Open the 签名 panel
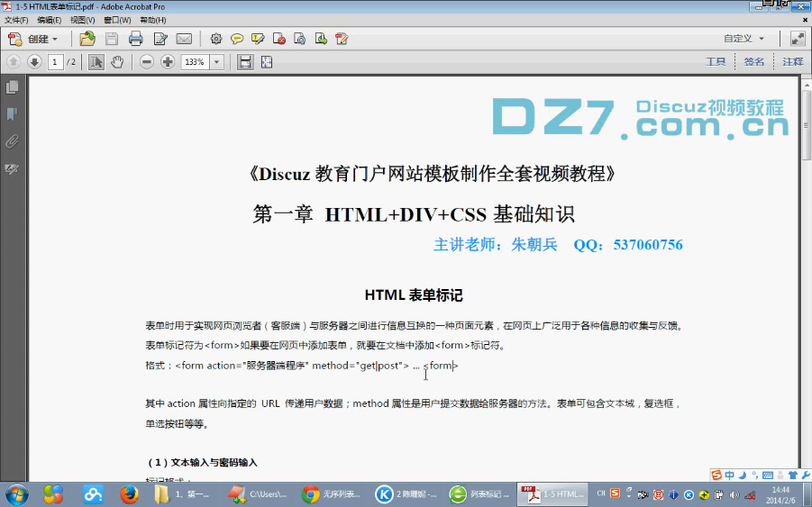This screenshot has height=507, width=812. [754, 62]
